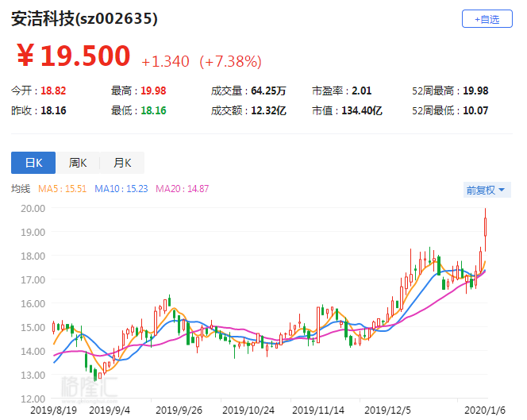Click the price change +1.340
The width and height of the screenshot is (527, 420).
coord(165,62)
